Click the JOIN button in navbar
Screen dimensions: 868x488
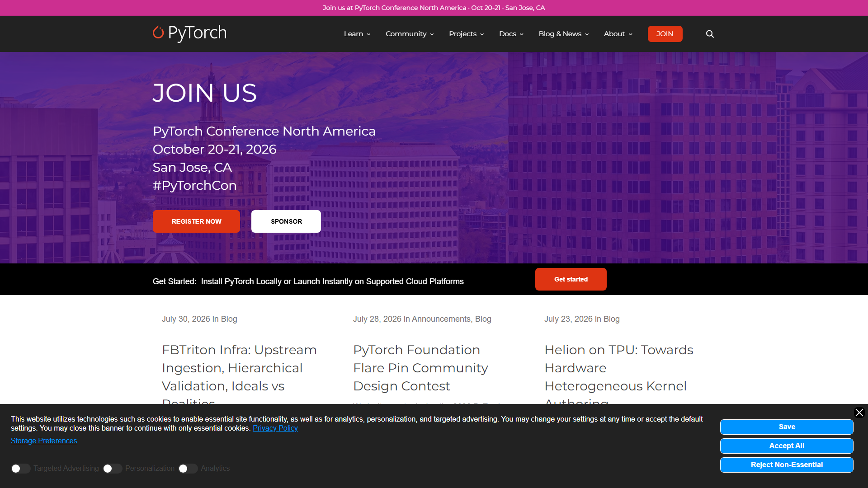tap(665, 34)
